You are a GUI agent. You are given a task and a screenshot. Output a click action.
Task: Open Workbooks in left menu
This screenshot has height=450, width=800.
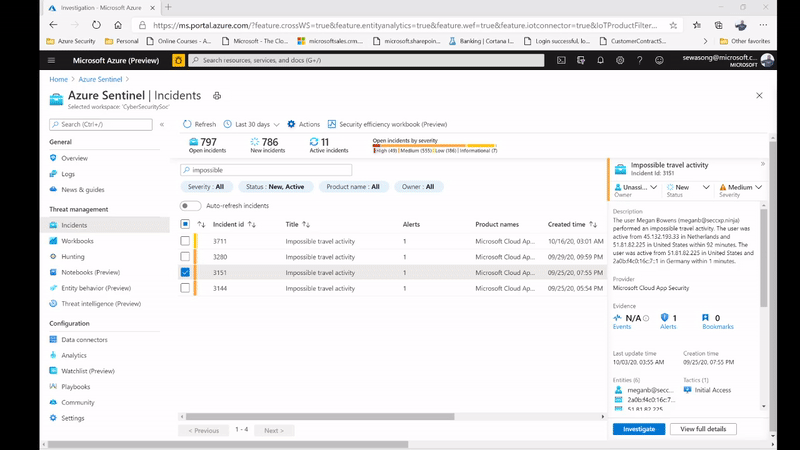77,241
